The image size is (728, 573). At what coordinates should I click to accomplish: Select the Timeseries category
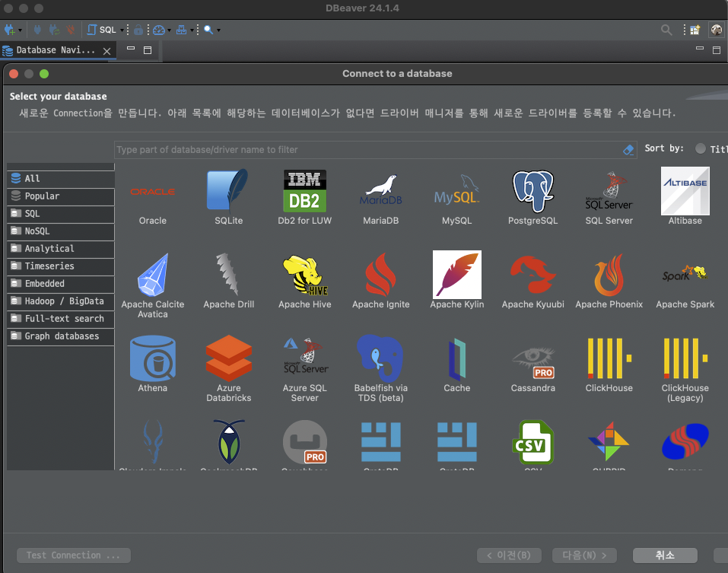(61, 266)
